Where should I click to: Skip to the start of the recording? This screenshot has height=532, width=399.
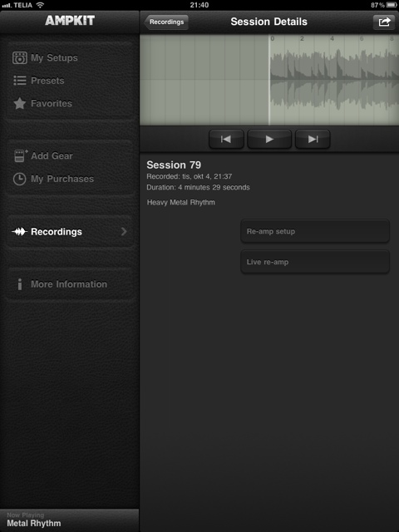click(x=226, y=139)
